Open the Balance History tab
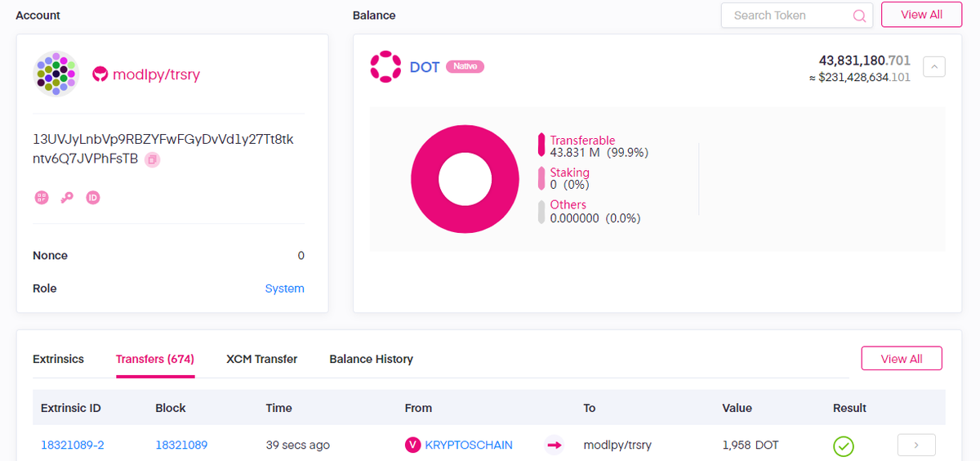This screenshot has height=461, width=980. pyautogui.click(x=371, y=359)
